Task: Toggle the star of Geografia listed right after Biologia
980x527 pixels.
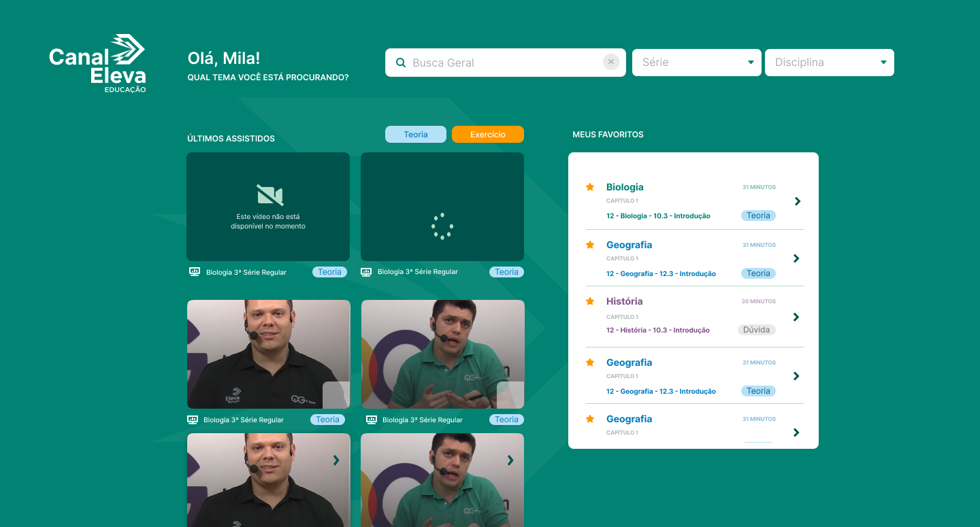Action: (x=590, y=245)
